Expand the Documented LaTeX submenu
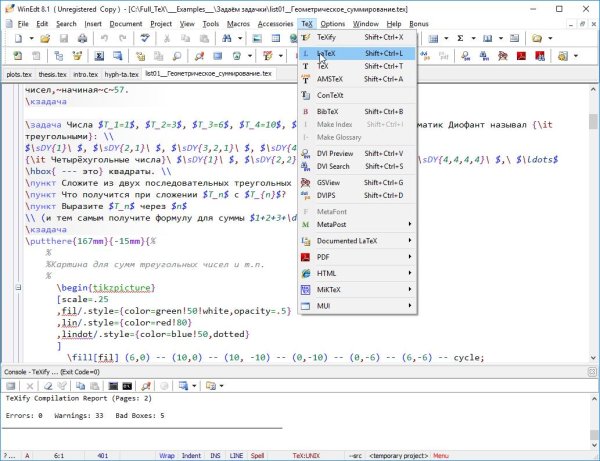The height and width of the screenshot is (461, 600). pyautogui.click(x=357, y=241)
